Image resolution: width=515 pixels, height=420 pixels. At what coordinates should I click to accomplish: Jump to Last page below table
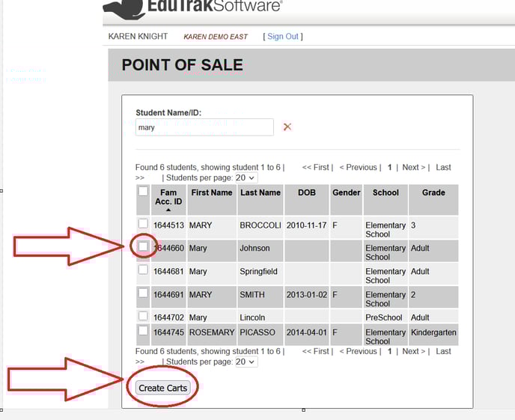[443, 351]
